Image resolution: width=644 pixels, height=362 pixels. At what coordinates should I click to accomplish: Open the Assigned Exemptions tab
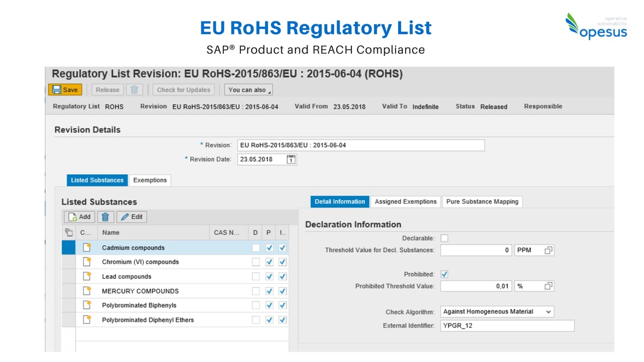[x=406, y=201]
